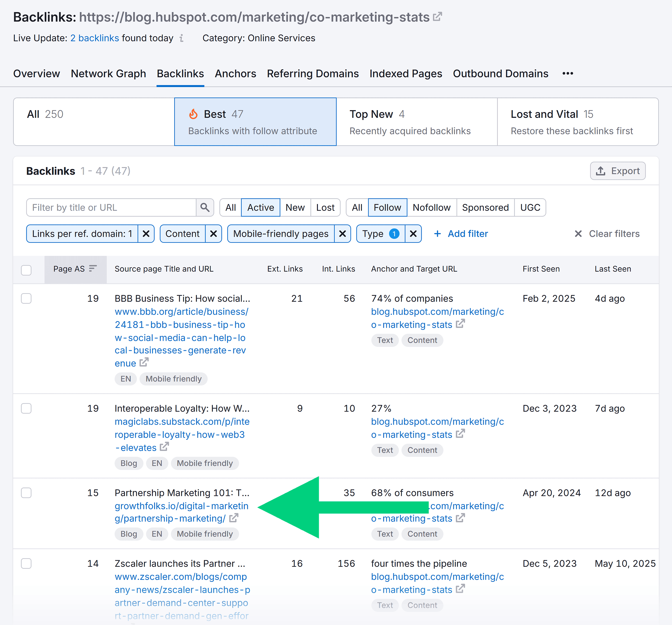672x625 pixels.
Task: Focus the Filter by title or URL field
Action: click(x=111, y=207)
